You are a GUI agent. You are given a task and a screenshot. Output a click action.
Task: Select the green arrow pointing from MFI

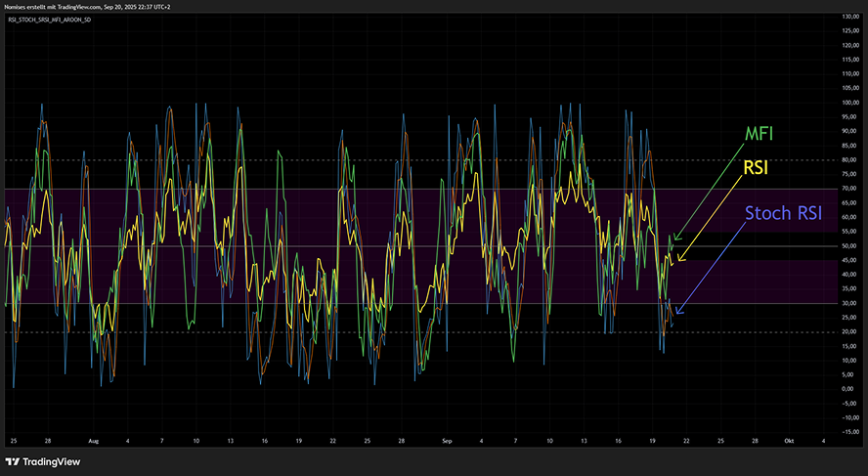(708, 192)
